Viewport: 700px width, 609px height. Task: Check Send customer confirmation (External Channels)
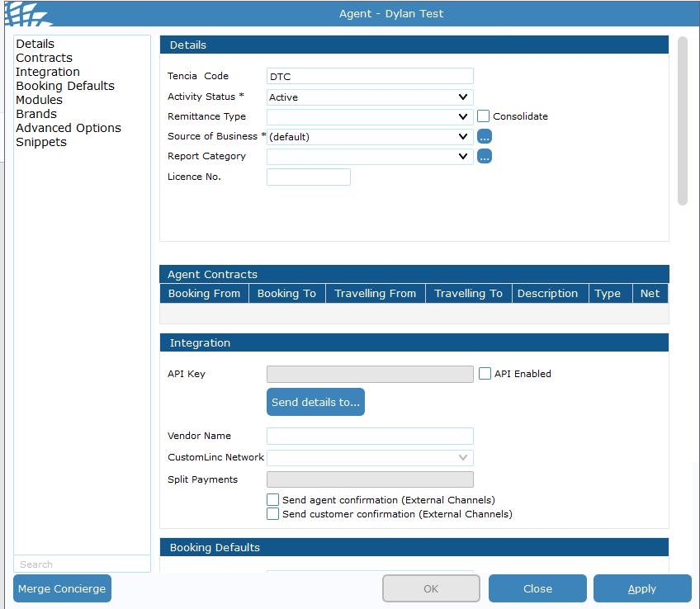(x=273, y=514)
